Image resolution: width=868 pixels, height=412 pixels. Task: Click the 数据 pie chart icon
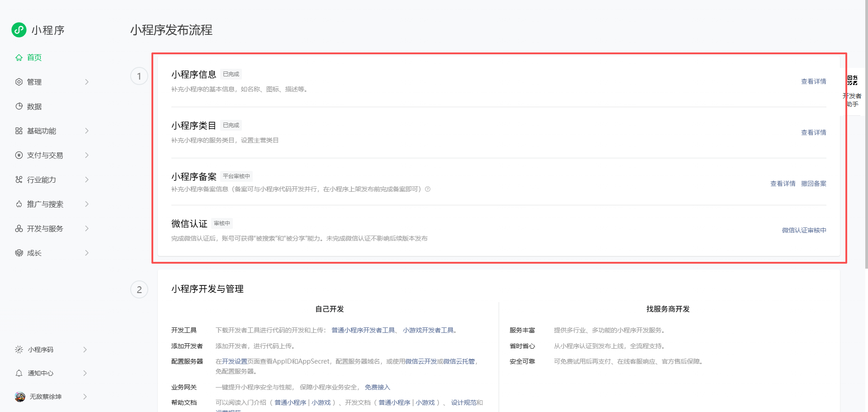coord(19,106)
